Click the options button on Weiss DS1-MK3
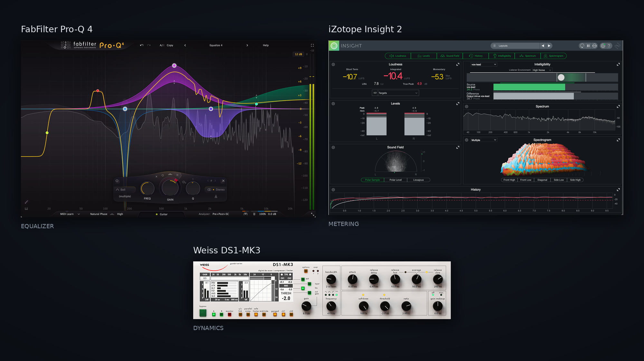This screenshot has width=644, height=361. click(x=306, y=271)
